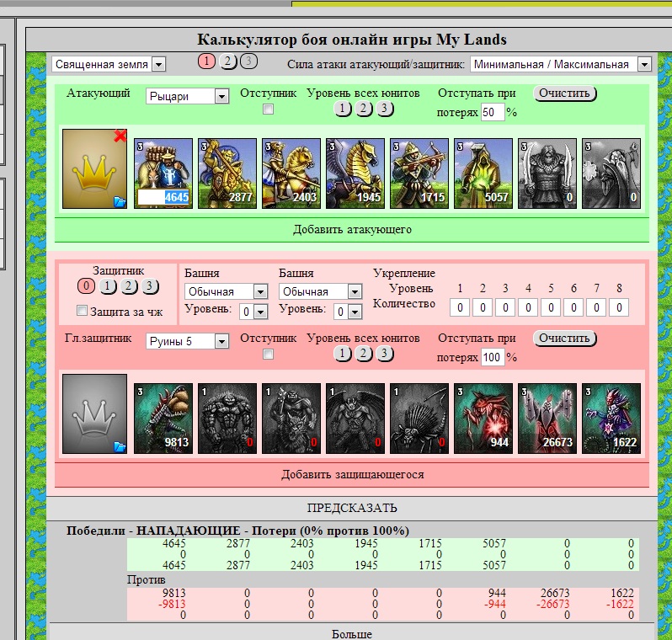Select Защитник option 2
Screen dimensions: 672x640
(x=129, y=286)
